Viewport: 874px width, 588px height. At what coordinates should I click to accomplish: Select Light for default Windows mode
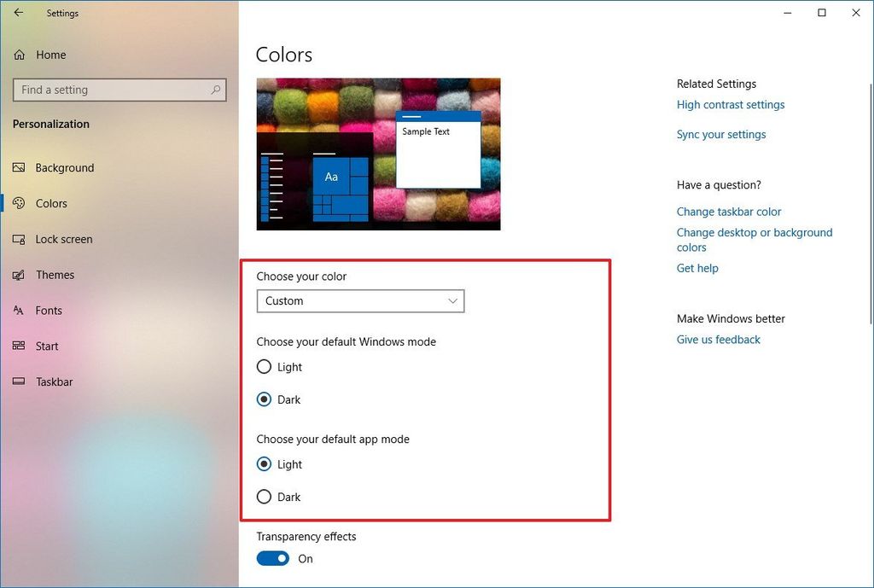point(265,367)
